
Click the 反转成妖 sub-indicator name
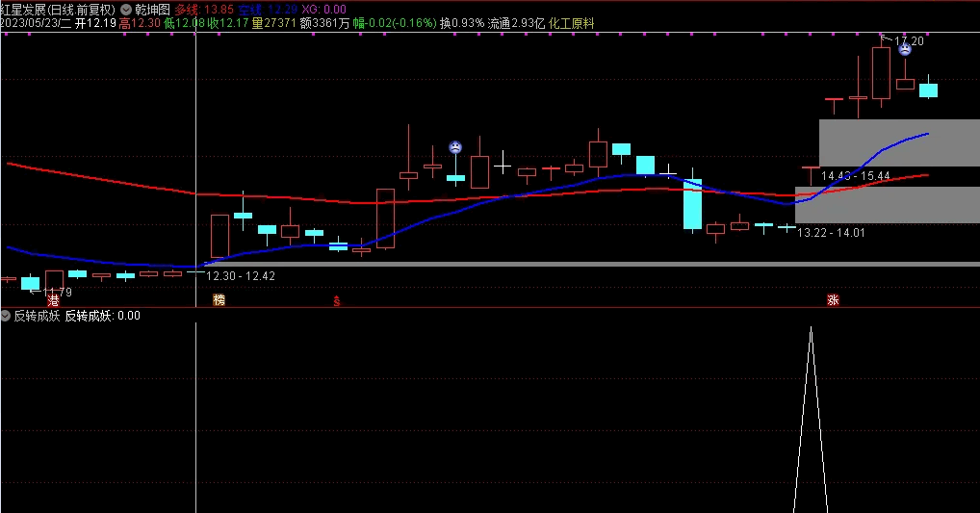37,316
